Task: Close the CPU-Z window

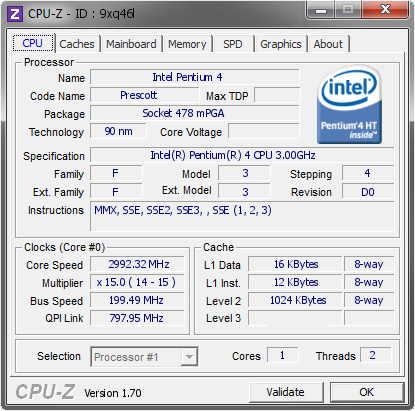Action: pos(385,10)
